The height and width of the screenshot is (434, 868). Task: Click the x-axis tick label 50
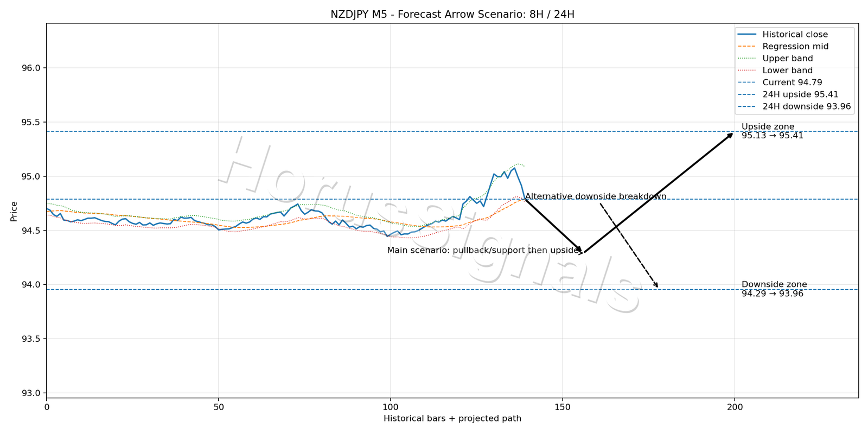219,406
